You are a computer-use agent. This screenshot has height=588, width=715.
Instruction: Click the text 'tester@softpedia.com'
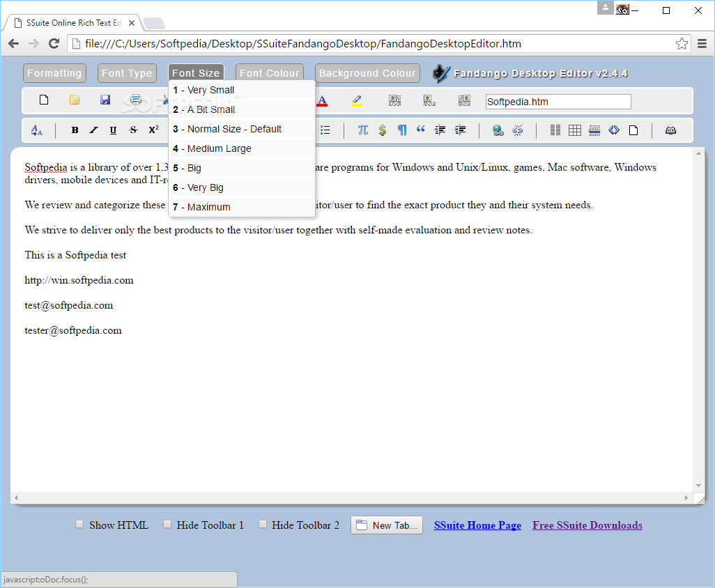click(x=73, y=330)
